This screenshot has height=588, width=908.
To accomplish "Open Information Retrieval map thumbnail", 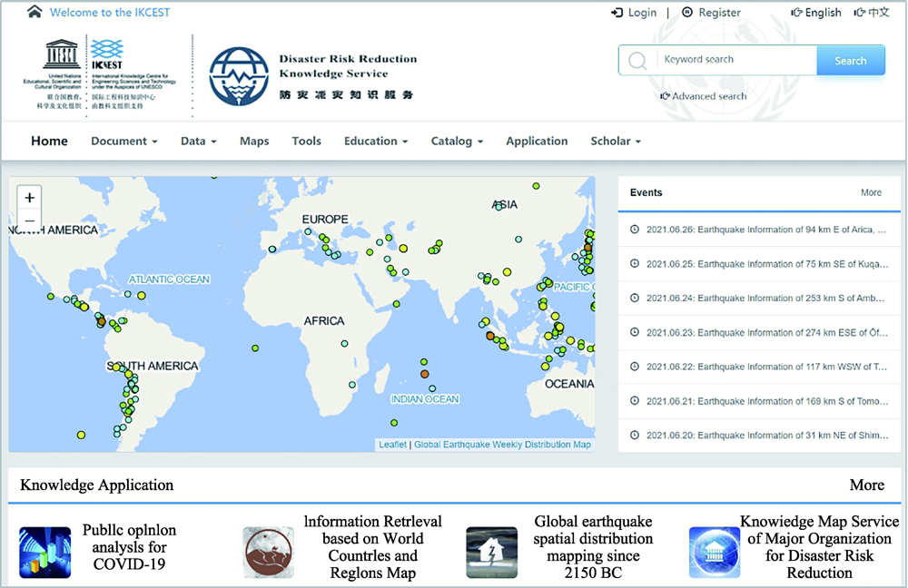I will [x=268, y=552].
